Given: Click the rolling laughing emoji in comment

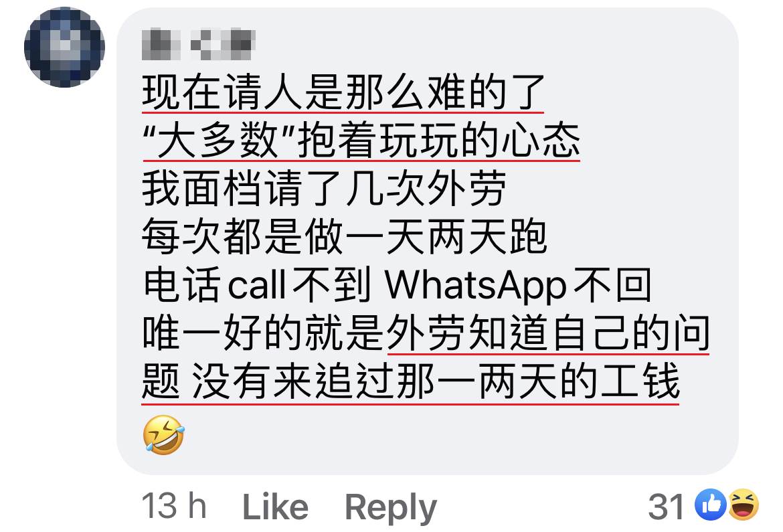Looking at the screenshot, I should point(164,434).
